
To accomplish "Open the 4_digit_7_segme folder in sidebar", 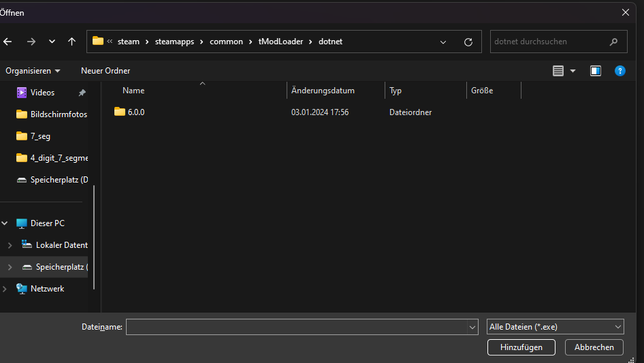I will point(51,158).
